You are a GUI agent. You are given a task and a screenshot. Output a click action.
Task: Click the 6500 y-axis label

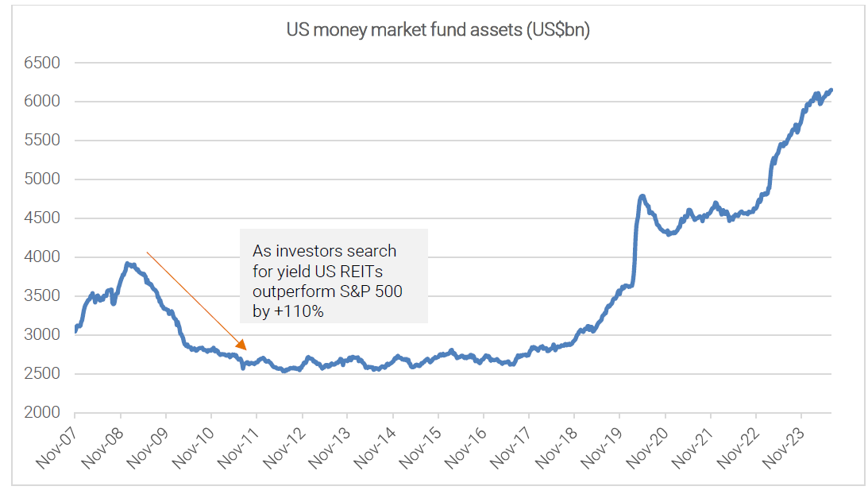44,63
